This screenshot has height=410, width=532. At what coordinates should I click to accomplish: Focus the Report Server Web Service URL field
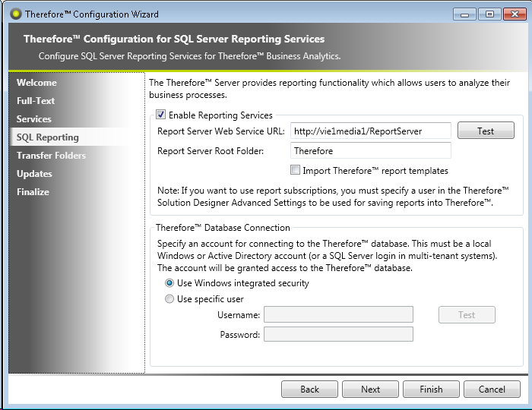tap(371, 131)
